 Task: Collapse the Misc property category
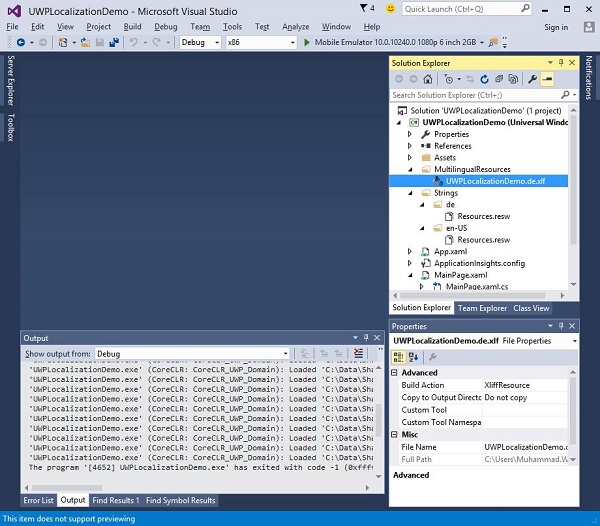tap(395, 435)
